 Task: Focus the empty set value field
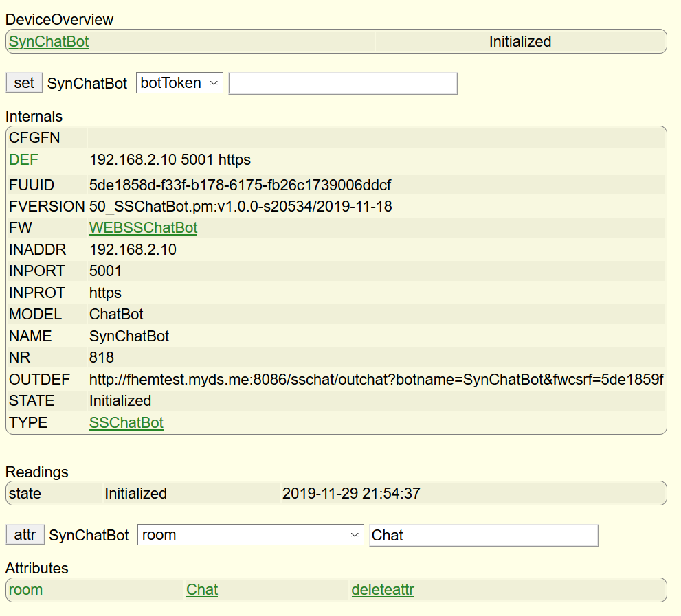[343, 83]
